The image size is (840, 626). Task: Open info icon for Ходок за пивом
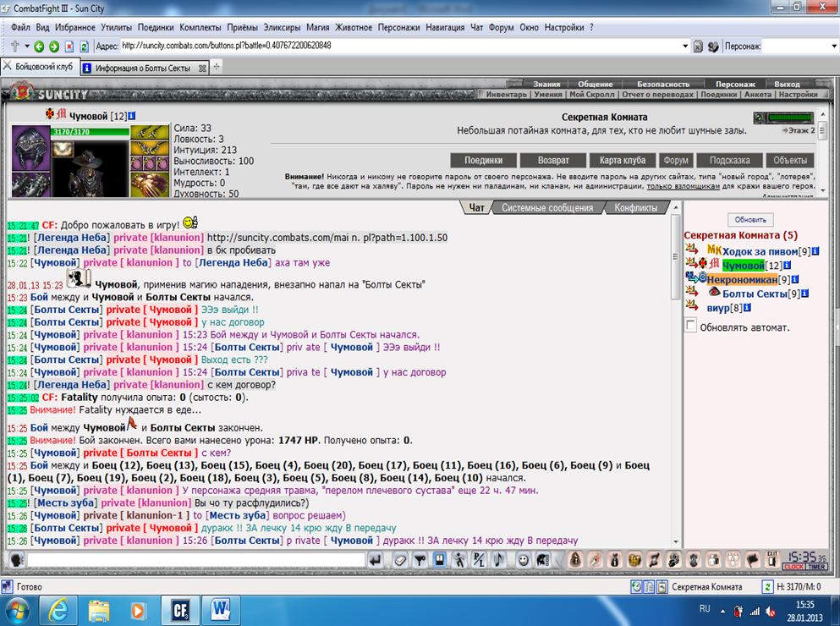tap(815, 251)
